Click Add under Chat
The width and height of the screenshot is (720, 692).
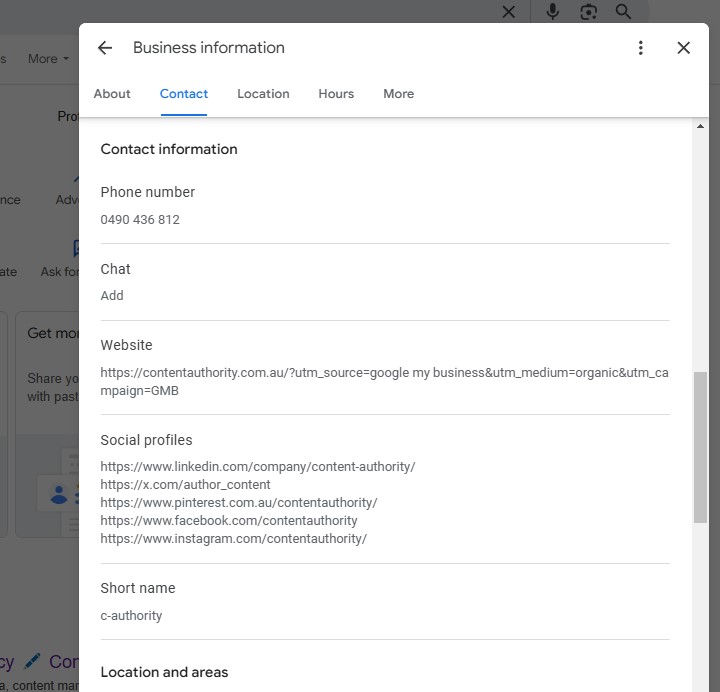click(112, 295)
